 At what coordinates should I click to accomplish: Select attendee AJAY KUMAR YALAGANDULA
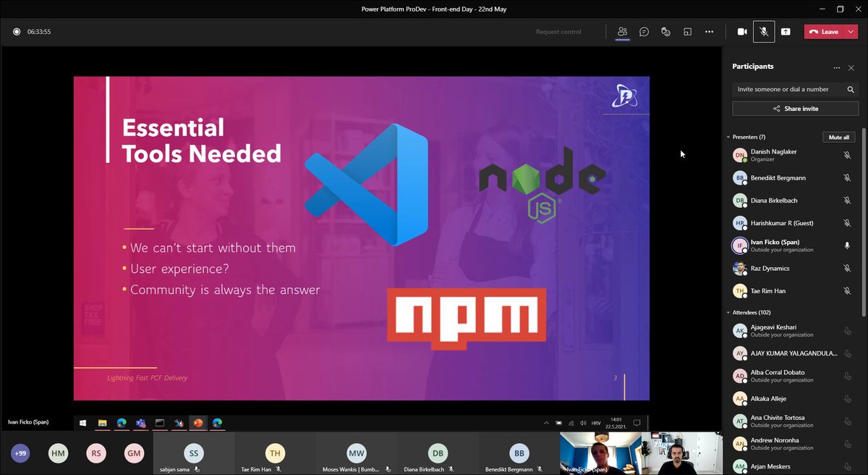click(x=793, y=353)
